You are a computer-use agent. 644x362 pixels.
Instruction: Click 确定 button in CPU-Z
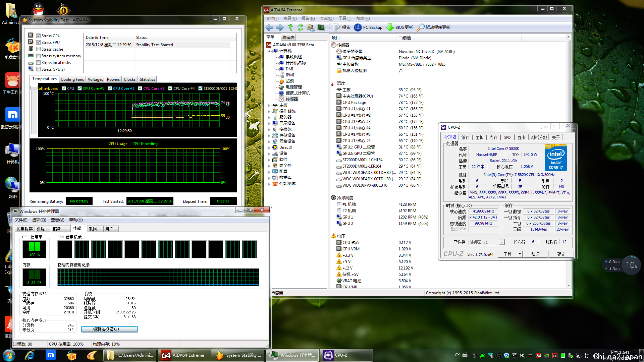(x=561, y=254)
